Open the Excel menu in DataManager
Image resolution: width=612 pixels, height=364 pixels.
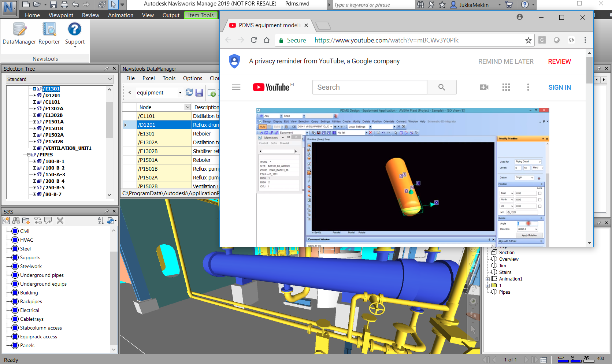[x=148, y=78]
